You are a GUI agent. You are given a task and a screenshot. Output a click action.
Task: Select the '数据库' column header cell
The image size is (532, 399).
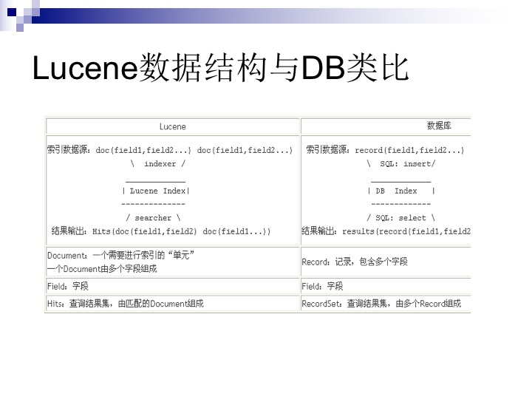(386, 126)
